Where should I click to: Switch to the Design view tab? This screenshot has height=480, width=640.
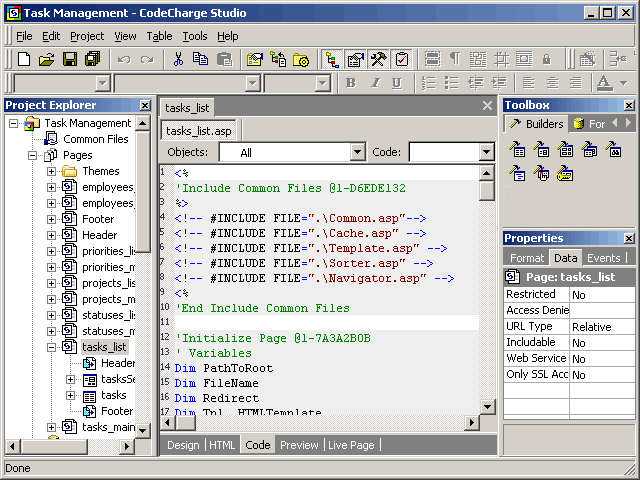tap(183, 445)
